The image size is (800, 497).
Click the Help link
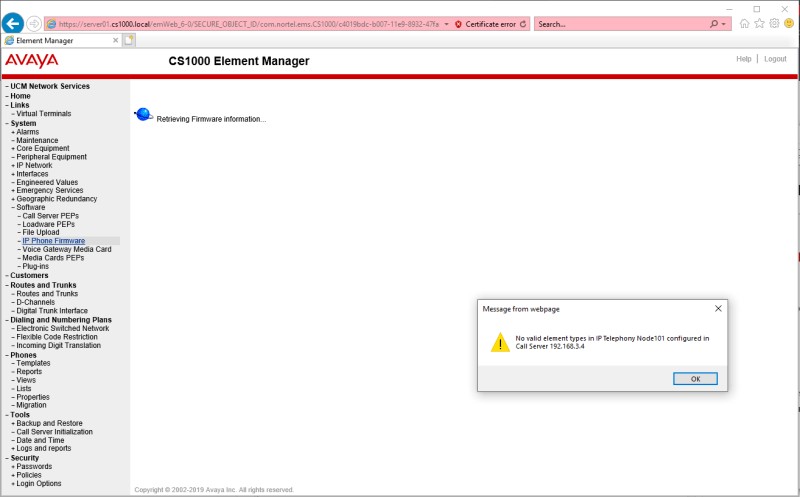[743, 59]
